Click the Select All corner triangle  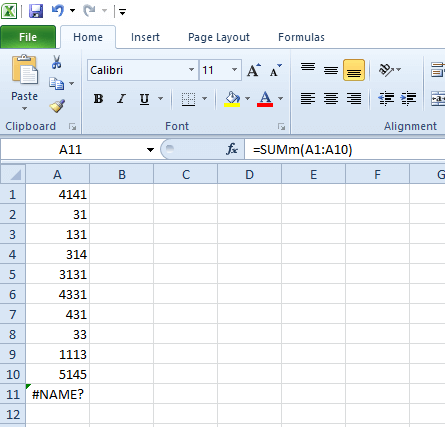pos(13,174)
